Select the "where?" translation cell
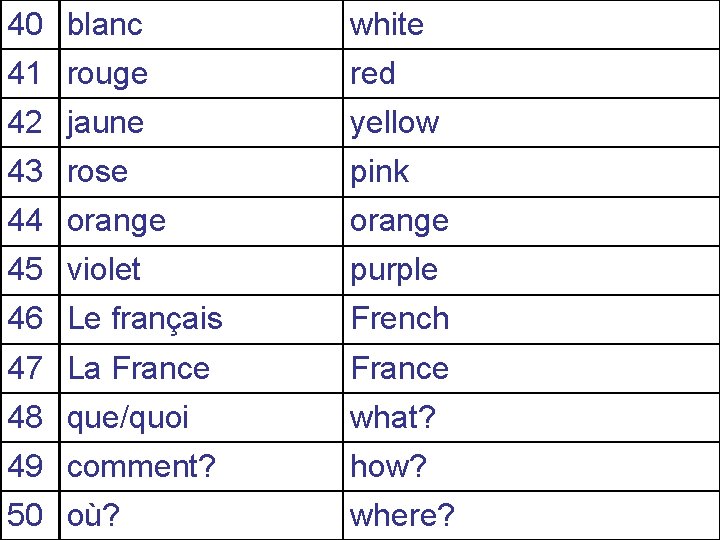 (402, 515)
